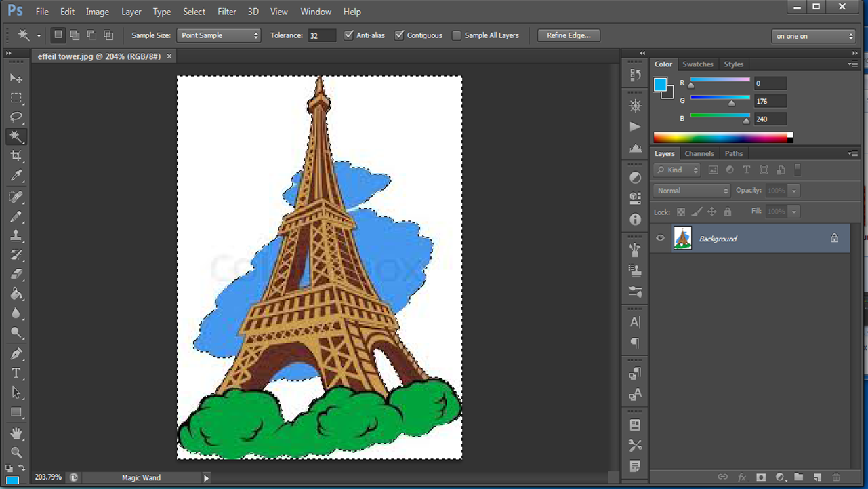Select the Move tool
This screenshot has width=868, height=489.
(x=16, y=78)
